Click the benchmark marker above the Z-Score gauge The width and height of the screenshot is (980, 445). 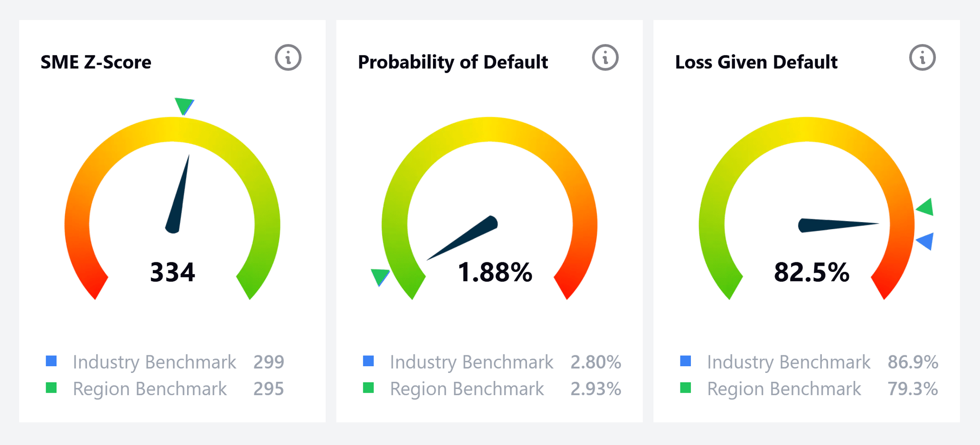[183, 105]
